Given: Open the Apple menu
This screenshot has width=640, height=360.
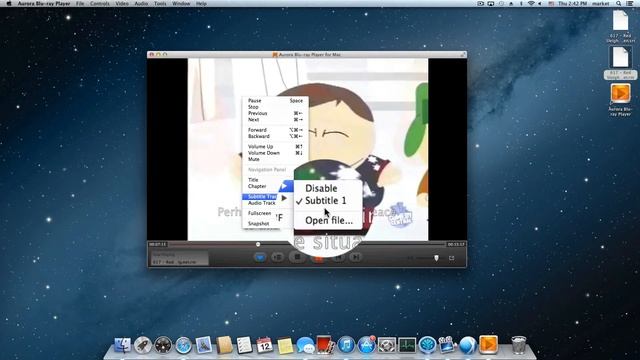Looking at the screenshot, I should (8, 3).
